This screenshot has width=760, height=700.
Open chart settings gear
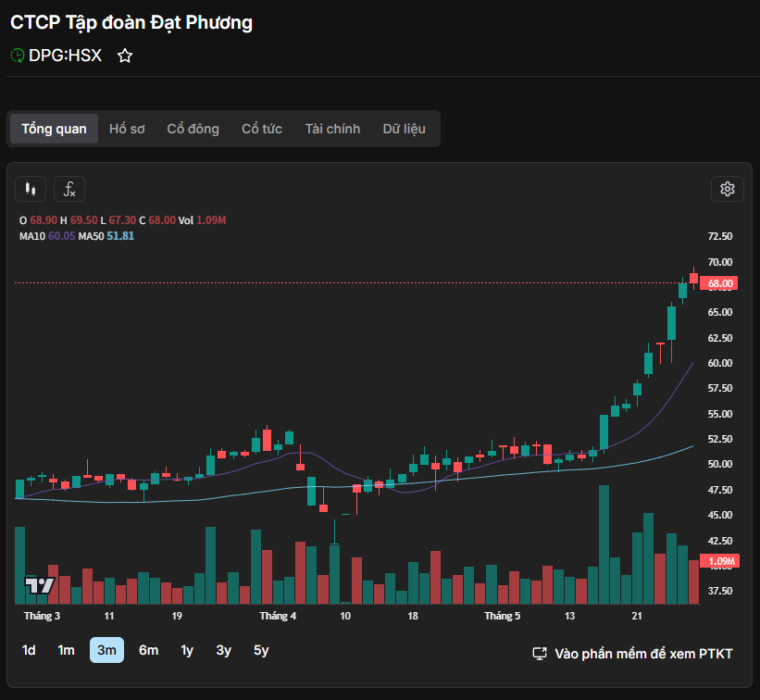(727, 189)
